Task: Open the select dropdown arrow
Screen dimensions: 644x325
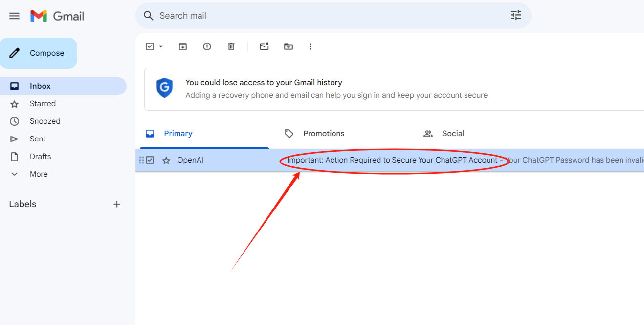Action: pyautogui.click(x=161, y=46)
